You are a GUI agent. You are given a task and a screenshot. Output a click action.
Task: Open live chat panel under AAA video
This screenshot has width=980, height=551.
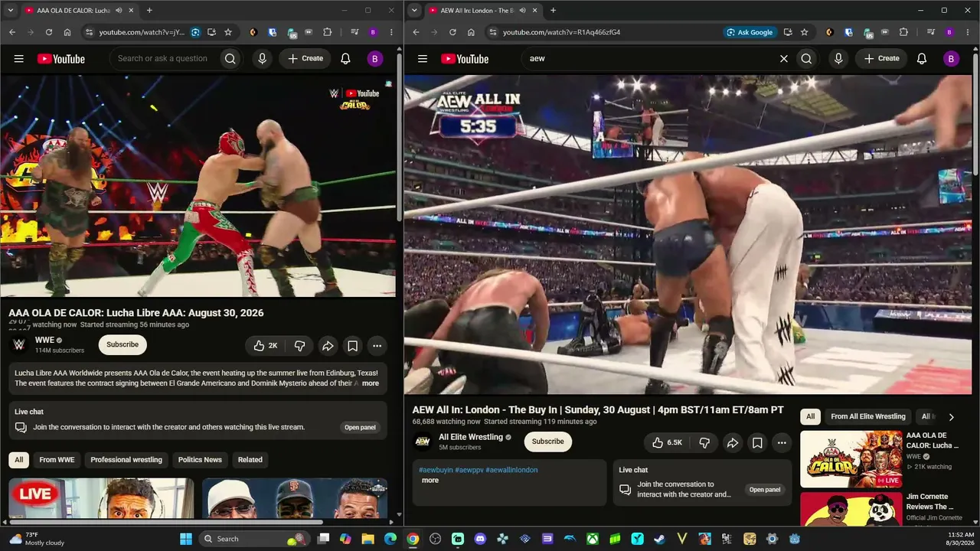(360, 427)
